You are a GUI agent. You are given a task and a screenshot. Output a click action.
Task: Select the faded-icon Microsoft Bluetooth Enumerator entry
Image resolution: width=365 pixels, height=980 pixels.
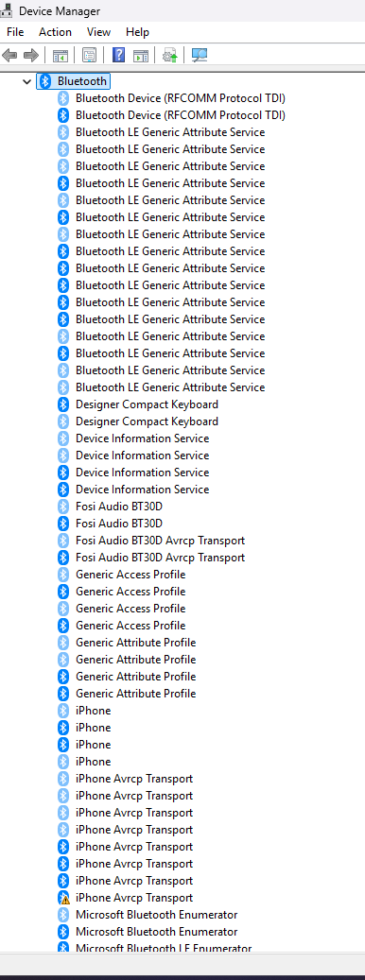[x=156, y=915]
